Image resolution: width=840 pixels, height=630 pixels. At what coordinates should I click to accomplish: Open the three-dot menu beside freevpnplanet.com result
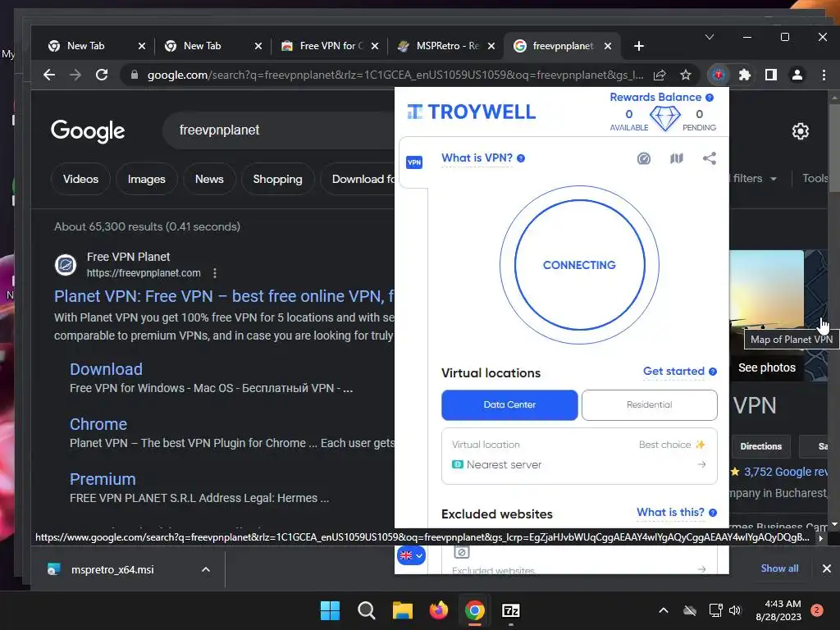click(x=215, y=273)
